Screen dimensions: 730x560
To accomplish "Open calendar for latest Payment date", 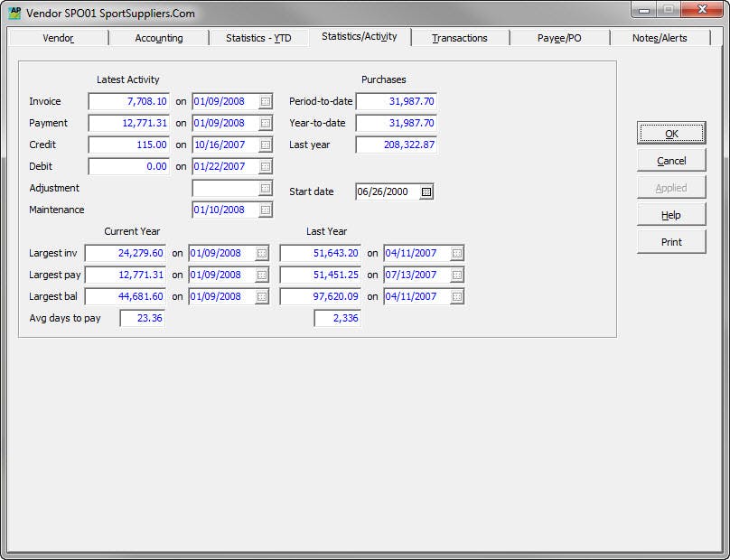I will coord(266,124).
